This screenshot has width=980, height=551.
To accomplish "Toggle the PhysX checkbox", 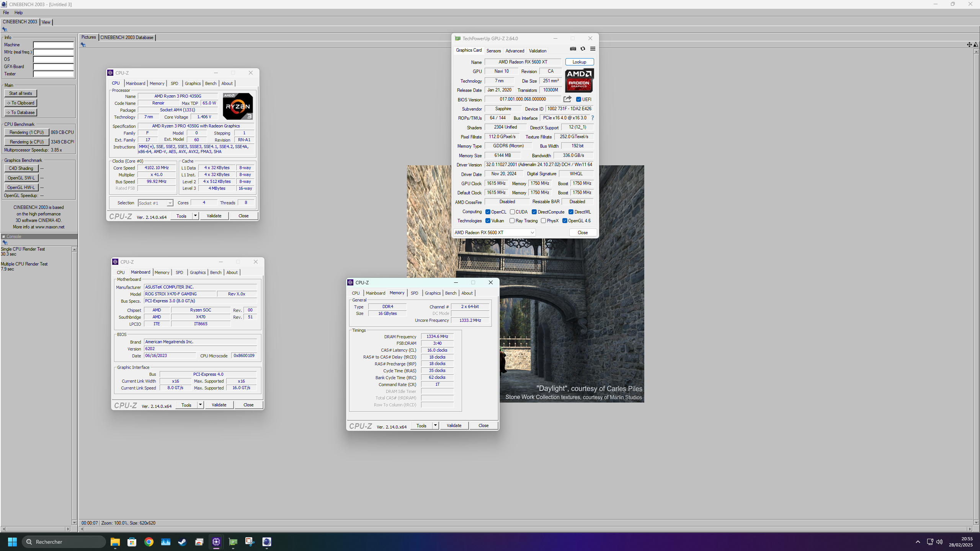I will point(543,221).
